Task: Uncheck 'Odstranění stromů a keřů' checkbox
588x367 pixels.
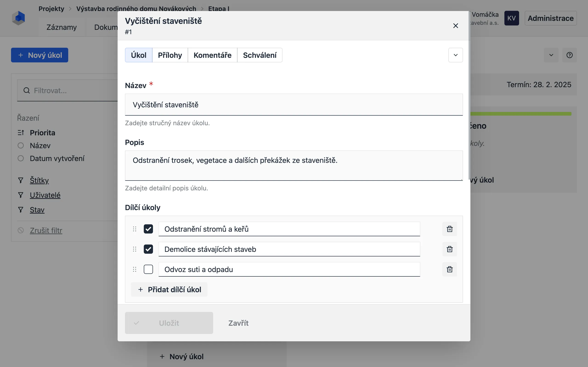Action: coord(148,229)
